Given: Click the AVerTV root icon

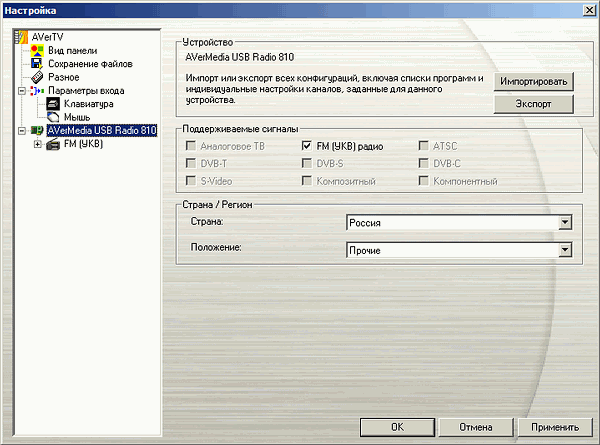Looking at the screenshot, I should (x=21, y=37).
